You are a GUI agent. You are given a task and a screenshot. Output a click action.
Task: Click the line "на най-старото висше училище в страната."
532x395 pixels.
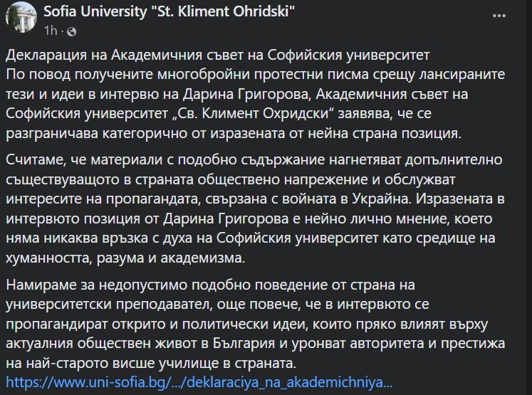(x=151, y=363)
